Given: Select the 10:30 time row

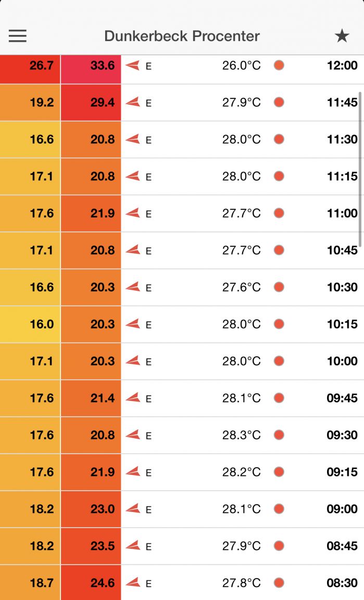Looking at the screenshot, I should (x=182, y=287).
